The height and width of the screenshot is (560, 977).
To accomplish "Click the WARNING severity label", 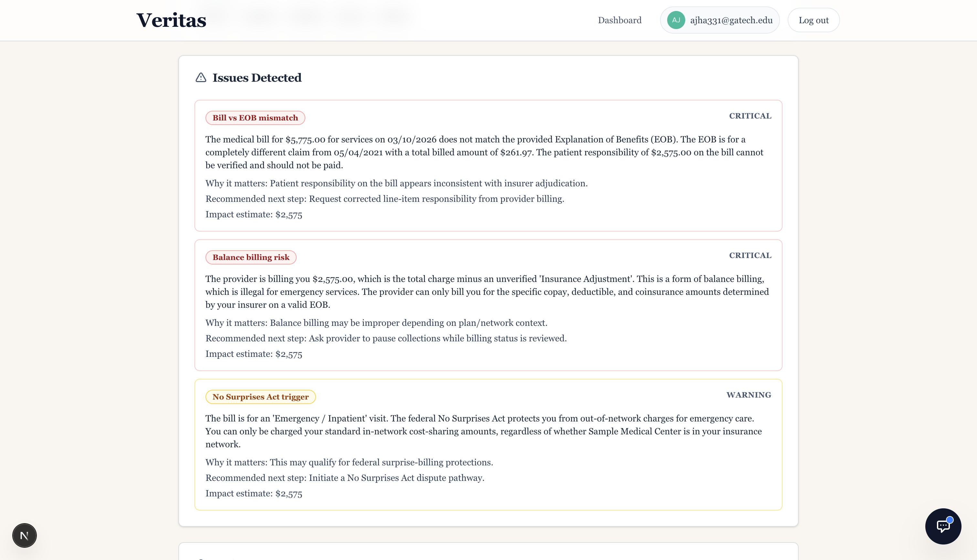I will pos(748,395).
